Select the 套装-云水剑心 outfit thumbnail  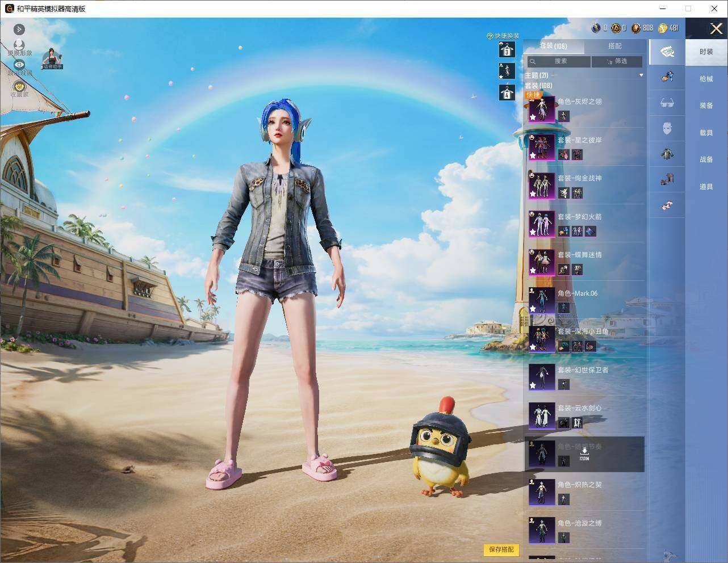[542, 415]
